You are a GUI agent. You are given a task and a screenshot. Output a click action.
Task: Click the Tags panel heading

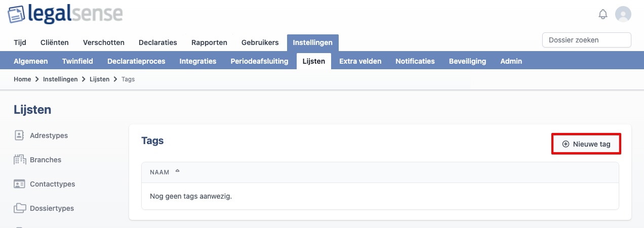(152, 141)
